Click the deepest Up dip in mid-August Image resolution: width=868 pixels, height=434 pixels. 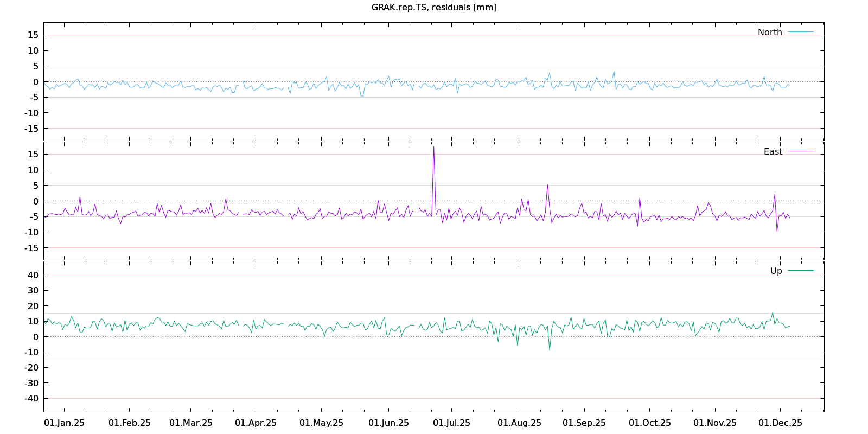[x=549, y=349]
